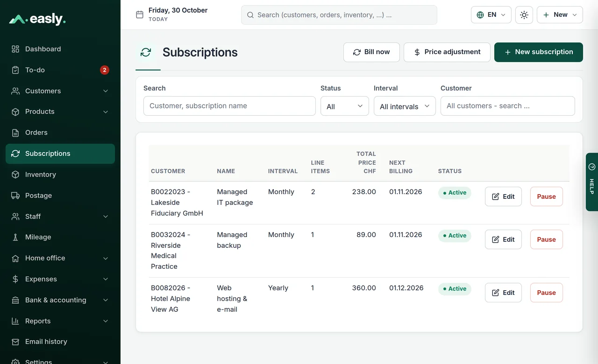The height and width of the screenshot is (364, 598).
Task: Select Subscriptions in the sidebar
Action: 60,154
